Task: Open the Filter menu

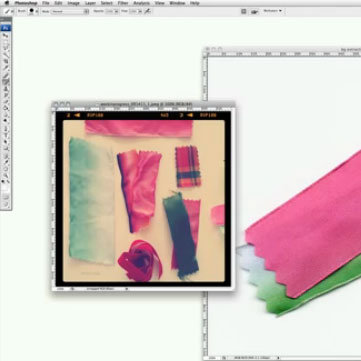Action: pyautogui.click(x=123, y=3)
